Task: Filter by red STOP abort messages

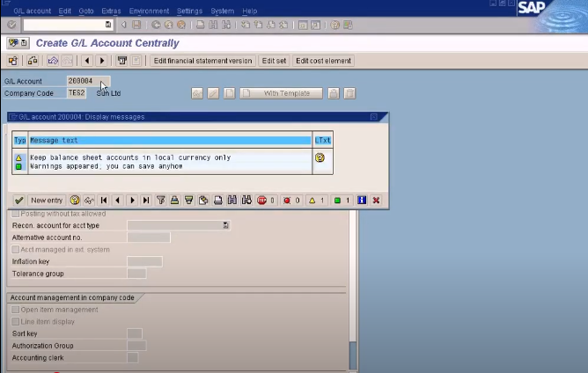Action: tap(266, 201)
